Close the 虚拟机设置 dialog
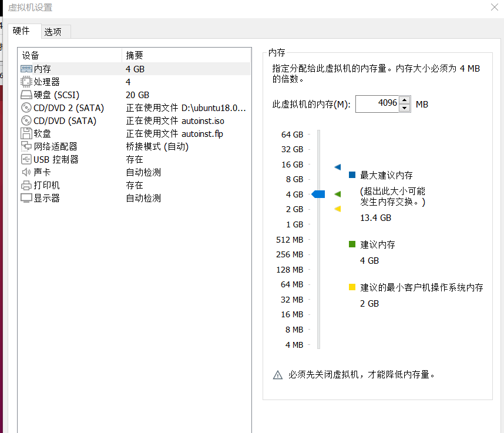The image size is (504, 433). [495, 6]
